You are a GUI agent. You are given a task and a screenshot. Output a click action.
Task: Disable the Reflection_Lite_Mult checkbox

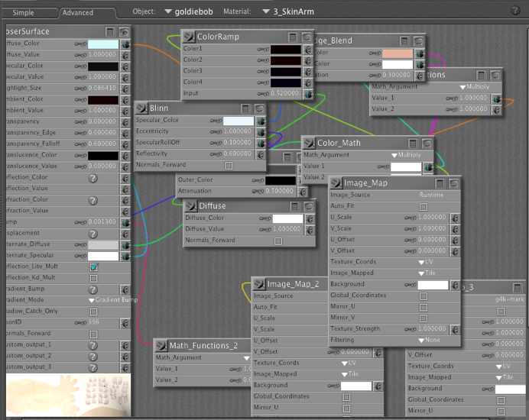[x=93, y=267]
